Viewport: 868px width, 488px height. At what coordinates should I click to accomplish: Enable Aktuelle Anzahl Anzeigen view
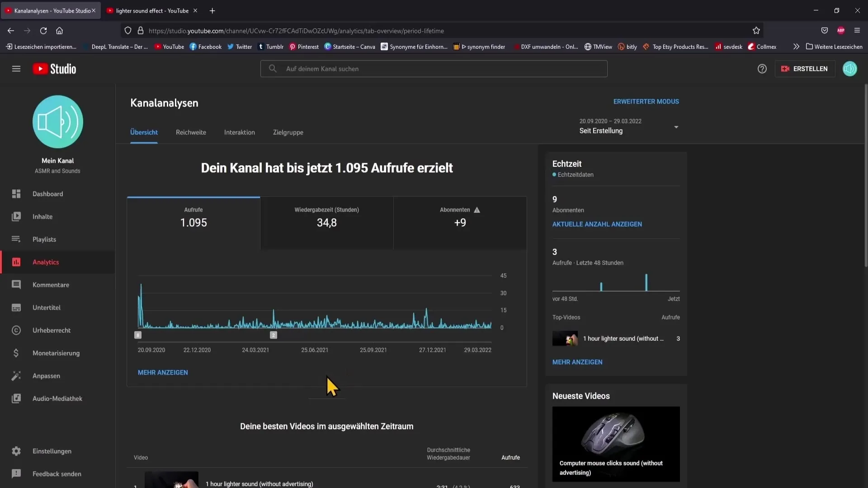597,224
